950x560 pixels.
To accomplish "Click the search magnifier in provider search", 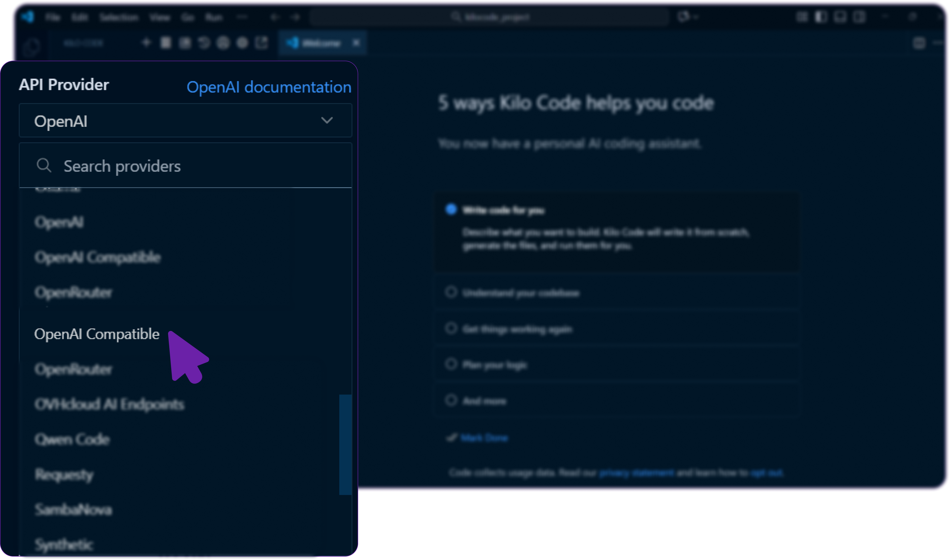I will [44, 165].
